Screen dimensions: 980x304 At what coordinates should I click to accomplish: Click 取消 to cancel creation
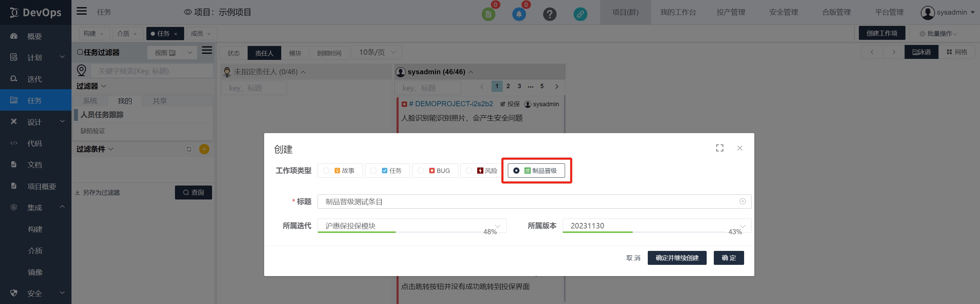[x=633, y=258]
